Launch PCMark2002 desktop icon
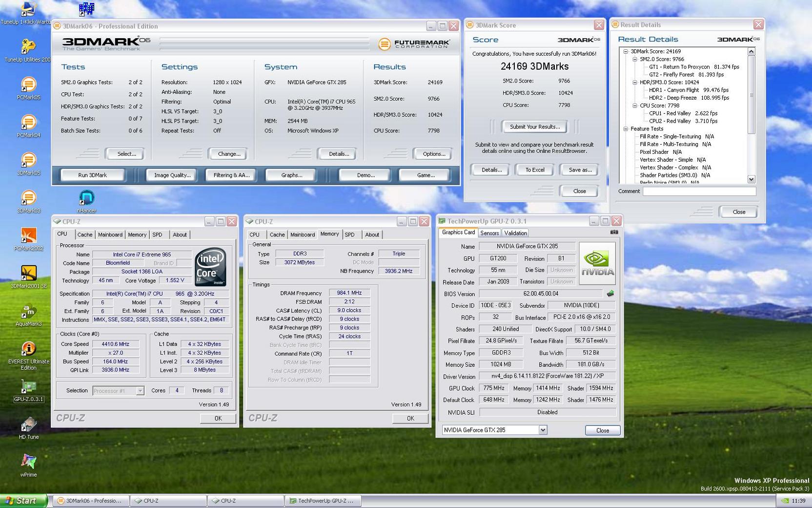The height and width of the screenshot is (508, 812). [28, 239]
